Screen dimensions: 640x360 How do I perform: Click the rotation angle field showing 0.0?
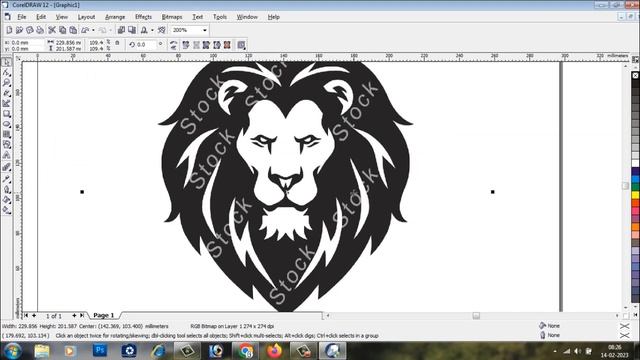[147, 44]
